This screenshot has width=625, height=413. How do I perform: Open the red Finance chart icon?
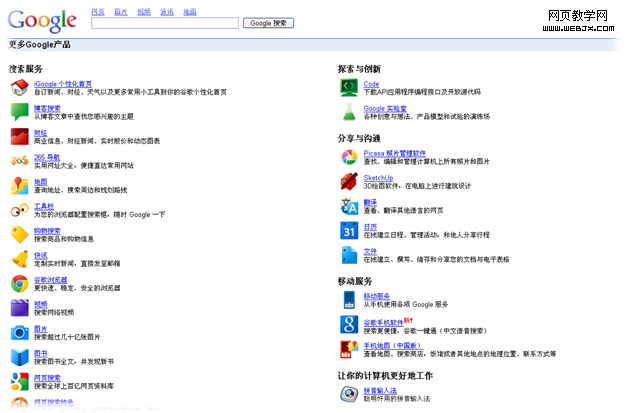point(19,136)
